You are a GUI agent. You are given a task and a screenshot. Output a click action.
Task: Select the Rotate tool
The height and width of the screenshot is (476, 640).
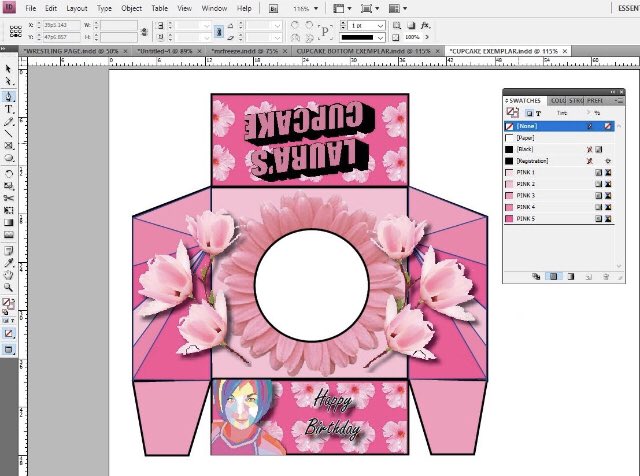coord(8,173)
